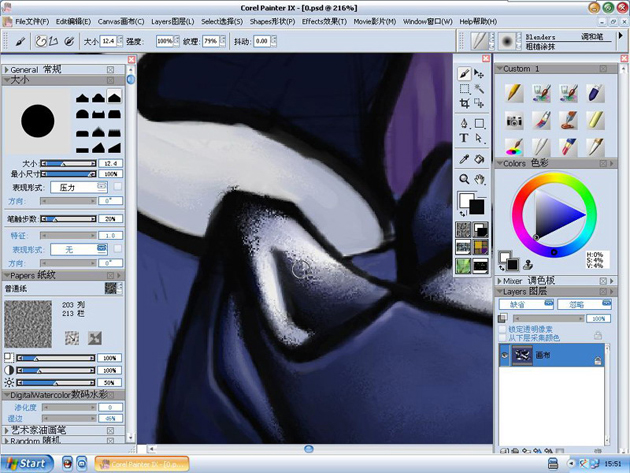Click the 大小 size input in property bar
630x473 pixels.
tap(108, 41)
